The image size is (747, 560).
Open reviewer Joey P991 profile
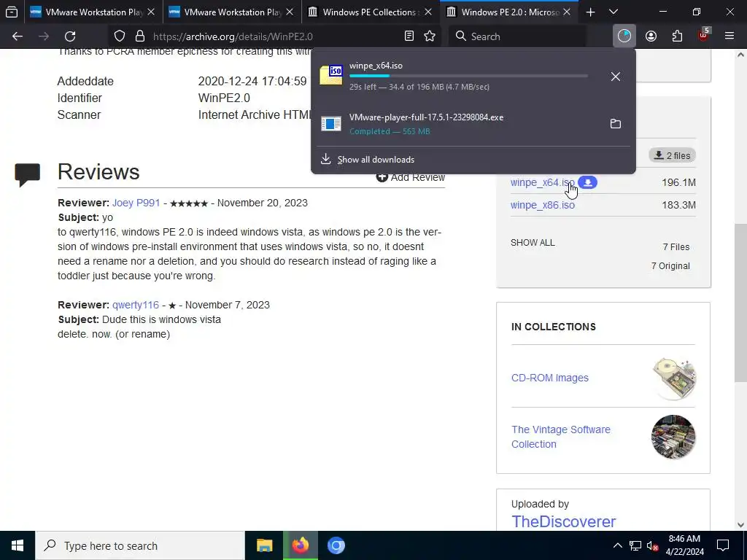coord(136,203)
